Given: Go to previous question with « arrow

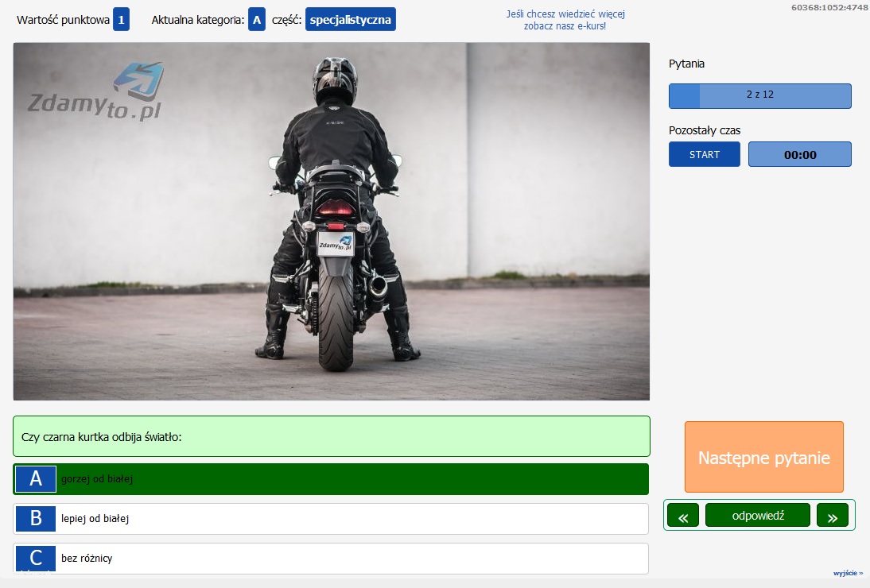Looking at the screenshot, I should (x=683, y=516).
